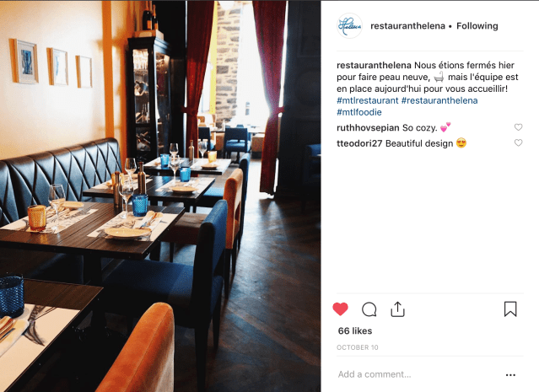Image resolution: width=539 pixels, height=392 pixels.
Task: Share the post via share icon
Action: click(398, 309)
